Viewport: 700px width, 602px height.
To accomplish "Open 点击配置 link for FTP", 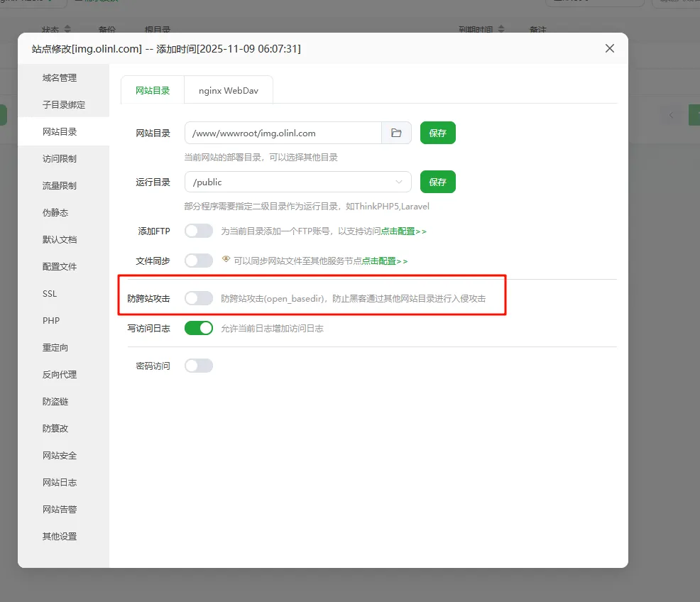I will [x=403, y=231].
